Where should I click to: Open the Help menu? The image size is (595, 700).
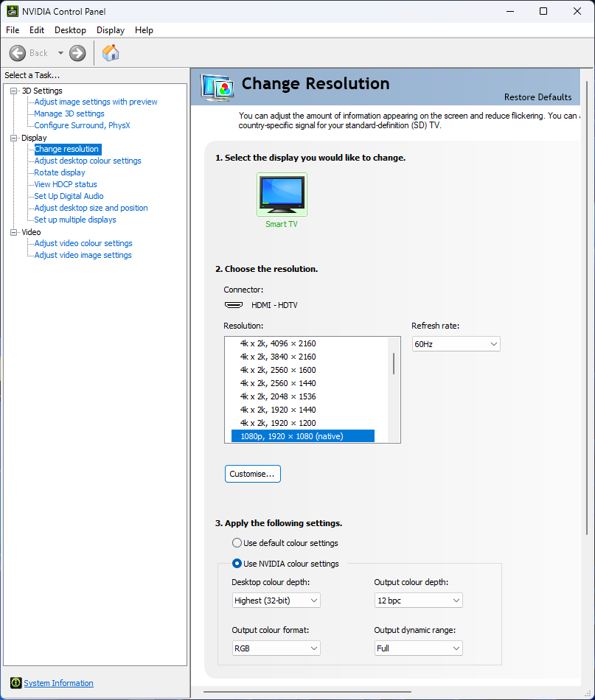(x=144, y=30)
